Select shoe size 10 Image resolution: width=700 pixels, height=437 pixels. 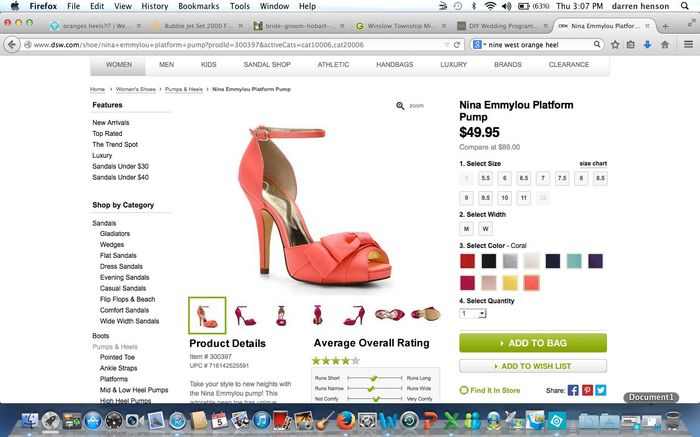[505, 198]
